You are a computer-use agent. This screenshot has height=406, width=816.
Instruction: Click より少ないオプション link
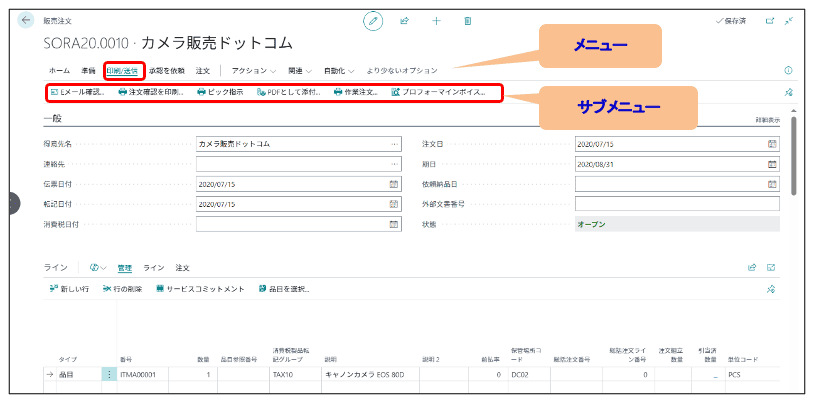402,71
